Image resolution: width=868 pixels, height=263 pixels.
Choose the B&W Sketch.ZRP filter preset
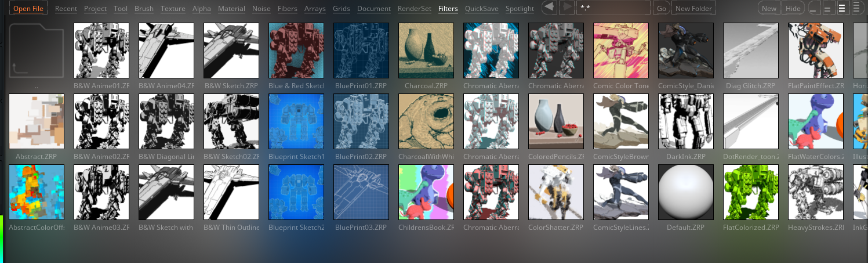point(231,51)
